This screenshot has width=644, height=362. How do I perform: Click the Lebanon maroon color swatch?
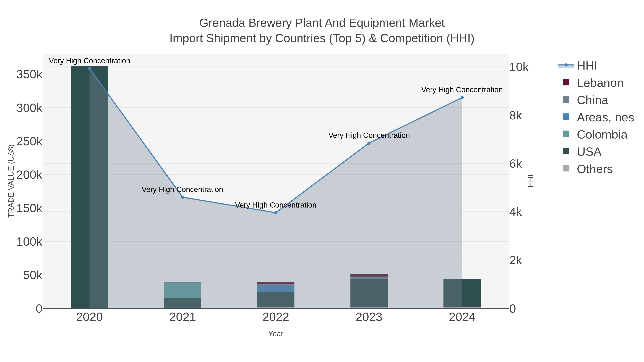[x=566, y=82]
